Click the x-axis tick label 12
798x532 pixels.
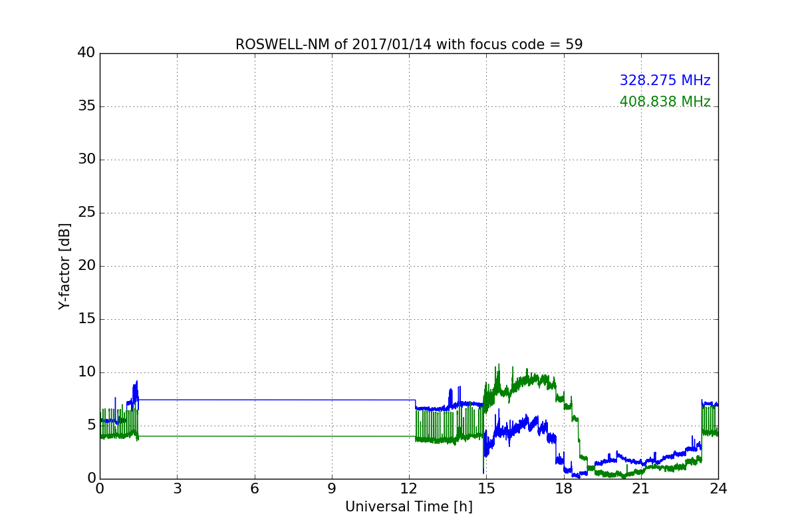[409, 489]
